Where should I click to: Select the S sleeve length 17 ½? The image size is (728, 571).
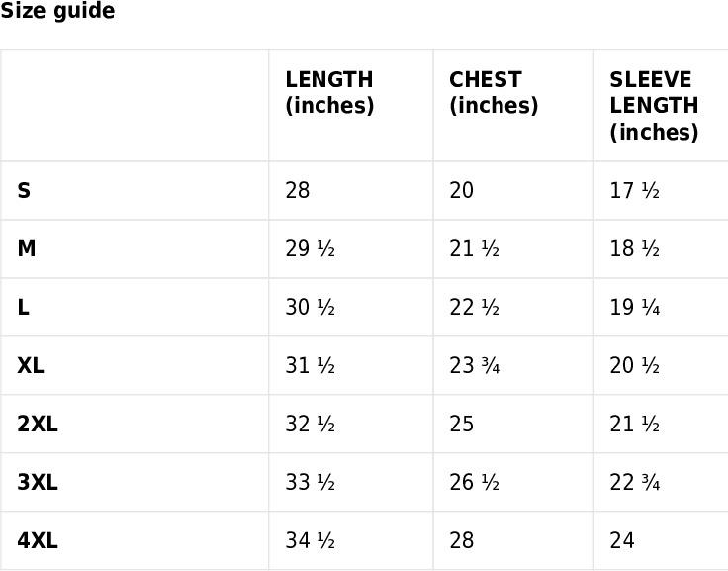635,190
